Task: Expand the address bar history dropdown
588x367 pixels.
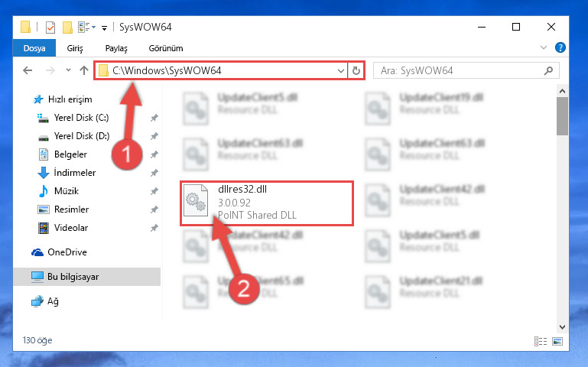Action: 340,70
